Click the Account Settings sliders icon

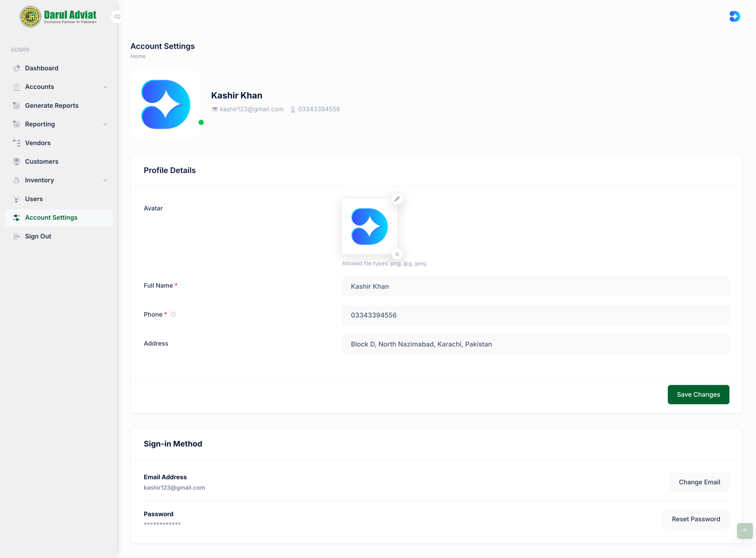(x=16, y=218)
